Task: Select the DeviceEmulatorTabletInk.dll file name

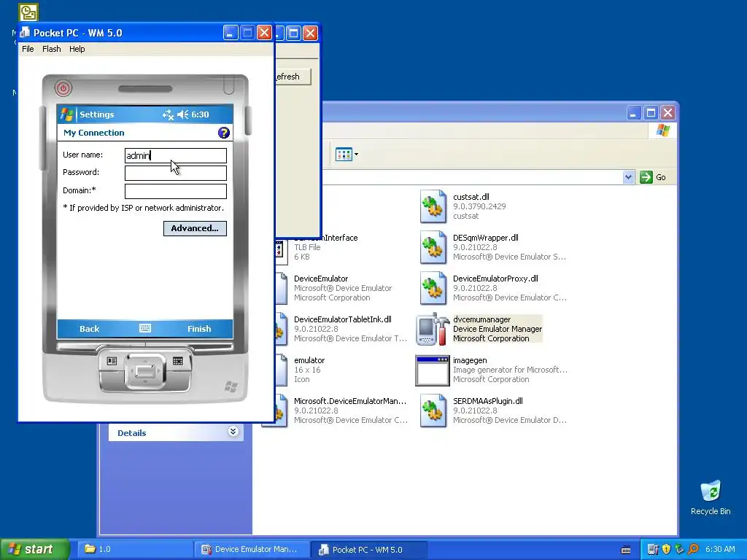Action: 343,319
